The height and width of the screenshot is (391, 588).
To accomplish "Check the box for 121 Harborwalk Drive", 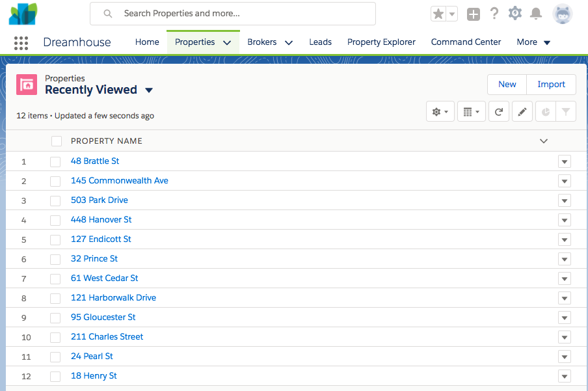I will tap(55, 299).
